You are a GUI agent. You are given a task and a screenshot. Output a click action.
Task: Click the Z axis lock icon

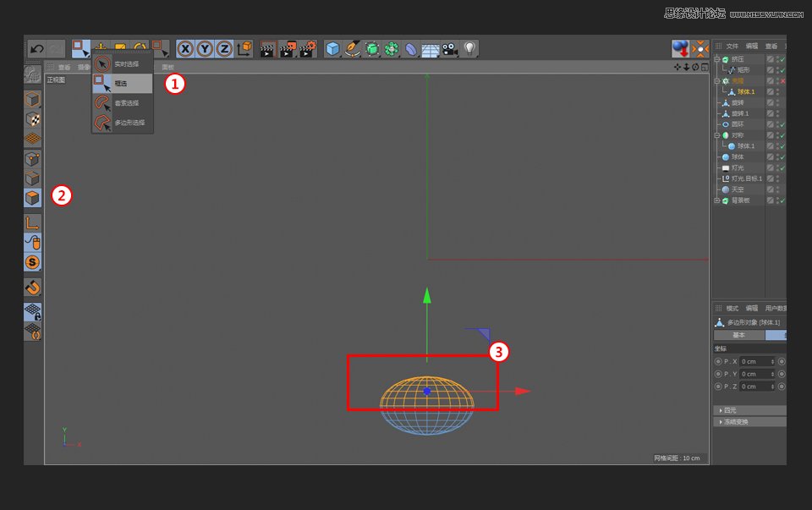[223, 48]
